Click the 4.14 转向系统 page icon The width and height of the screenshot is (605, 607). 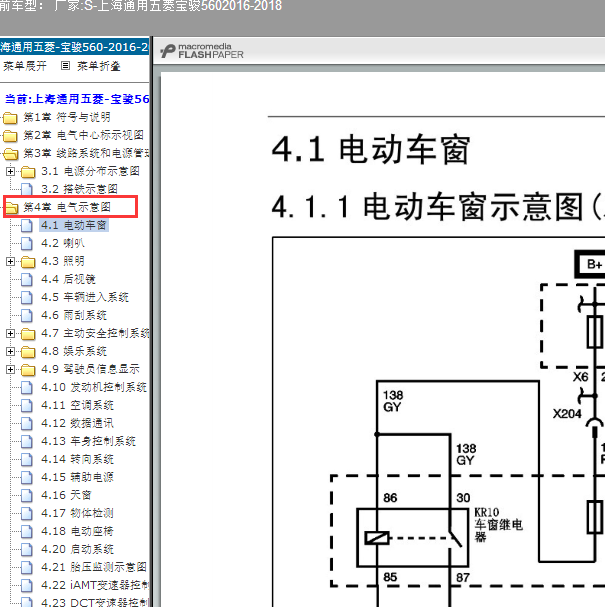pos(27,460)
